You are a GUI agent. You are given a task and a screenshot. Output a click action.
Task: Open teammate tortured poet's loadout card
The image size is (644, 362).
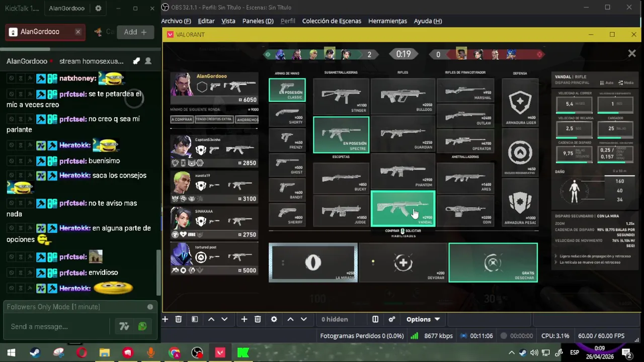(x=214, y=258)
